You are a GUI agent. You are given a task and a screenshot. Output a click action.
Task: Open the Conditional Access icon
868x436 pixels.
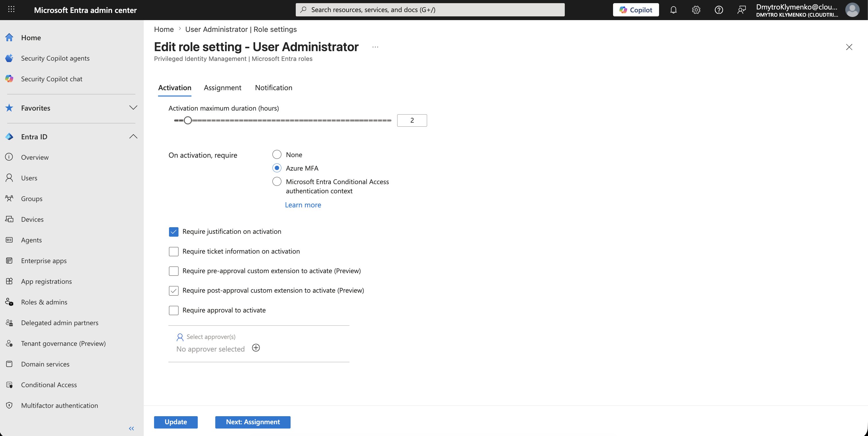(x=9, y=385)
